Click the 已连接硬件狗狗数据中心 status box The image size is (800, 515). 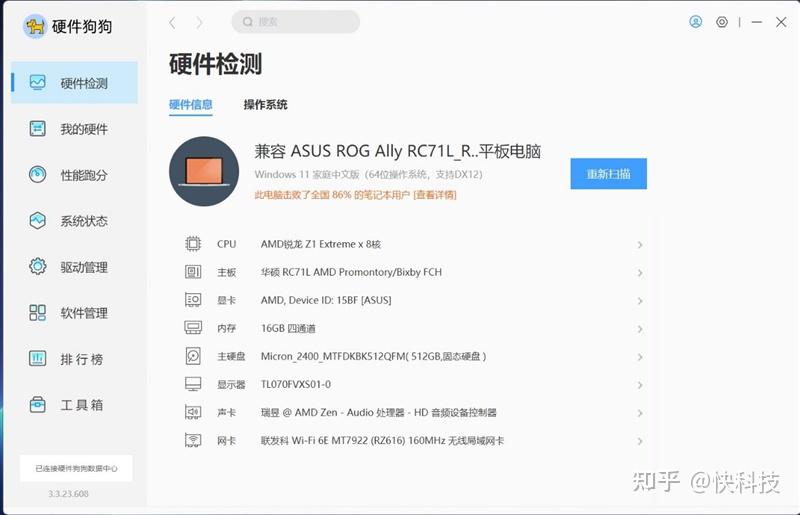coord(76,468)
